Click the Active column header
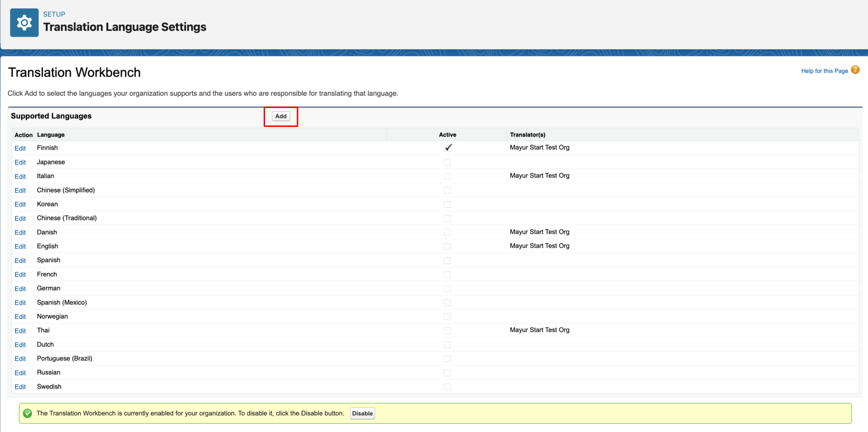The width and height of the screenshot is (868, 432). (447, 135)
